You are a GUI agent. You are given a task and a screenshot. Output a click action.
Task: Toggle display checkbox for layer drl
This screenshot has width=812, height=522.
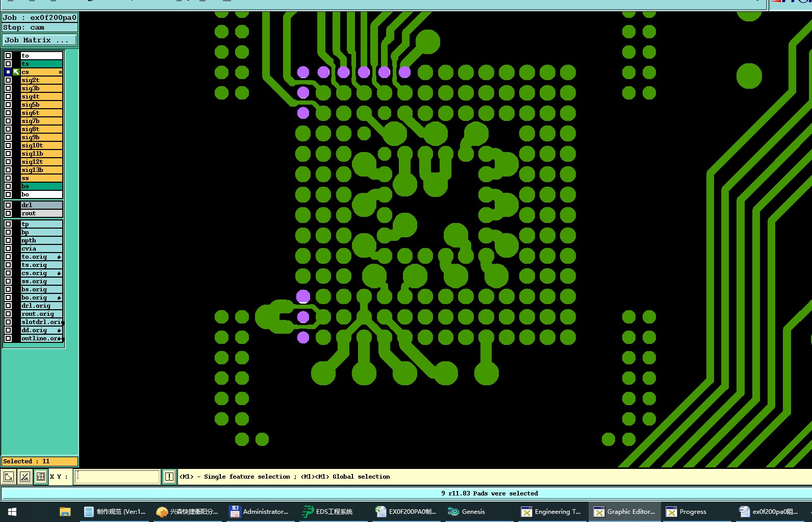point(8,205)
